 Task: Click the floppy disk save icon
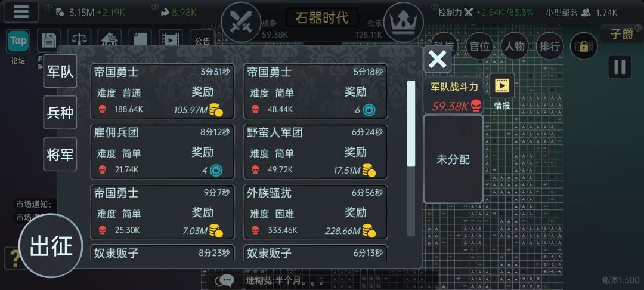point(49,40)
